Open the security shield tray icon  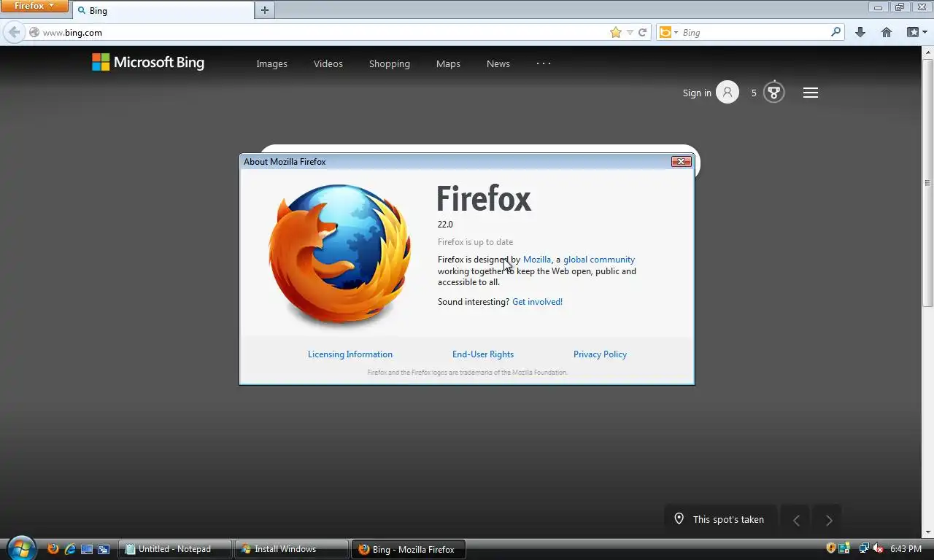click(830, 548)
